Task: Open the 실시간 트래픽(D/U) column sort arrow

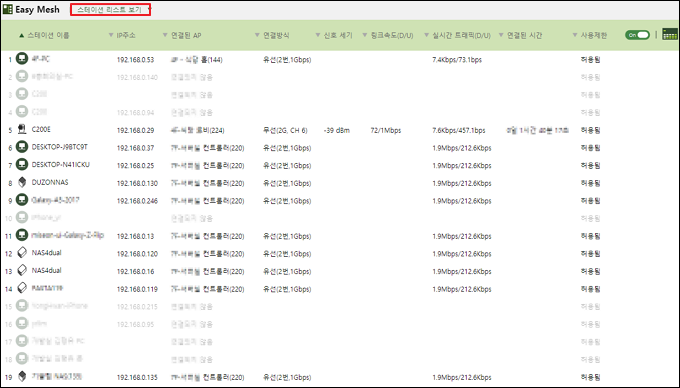Action: click(426, 36)
